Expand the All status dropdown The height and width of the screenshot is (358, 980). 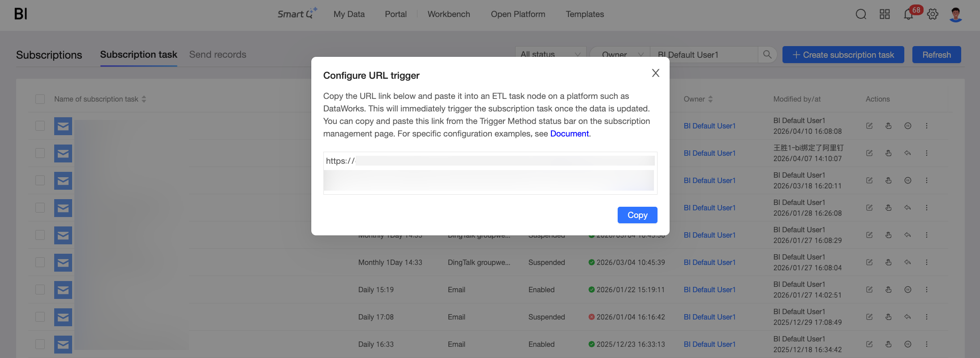550,55
